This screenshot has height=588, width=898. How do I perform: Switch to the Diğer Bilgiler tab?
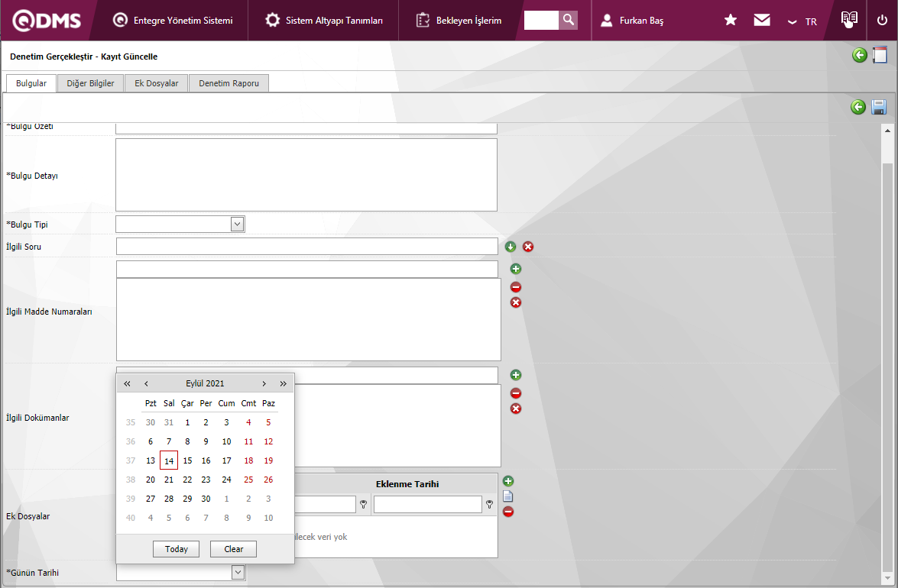point(90,83)
